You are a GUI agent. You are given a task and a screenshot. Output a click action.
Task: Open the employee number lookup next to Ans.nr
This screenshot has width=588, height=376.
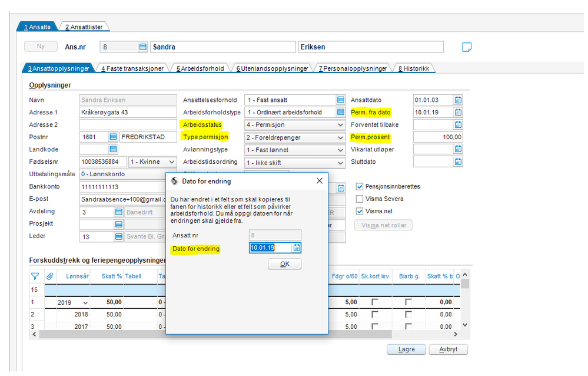[x=143, y=47]
